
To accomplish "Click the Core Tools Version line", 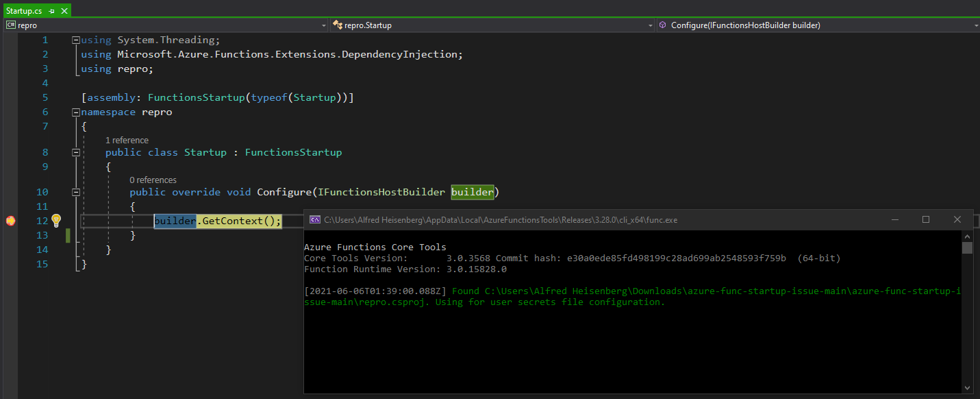I will [572, 258].
